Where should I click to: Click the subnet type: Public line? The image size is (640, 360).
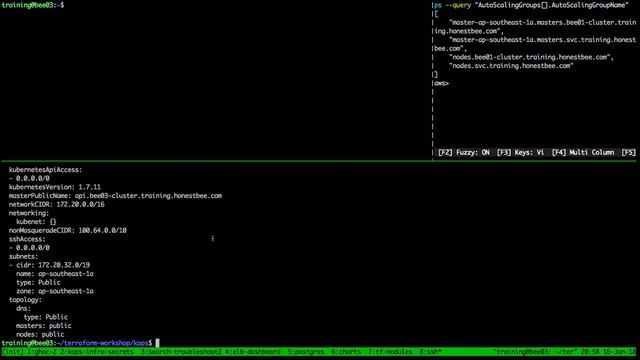tap(38, 282)
